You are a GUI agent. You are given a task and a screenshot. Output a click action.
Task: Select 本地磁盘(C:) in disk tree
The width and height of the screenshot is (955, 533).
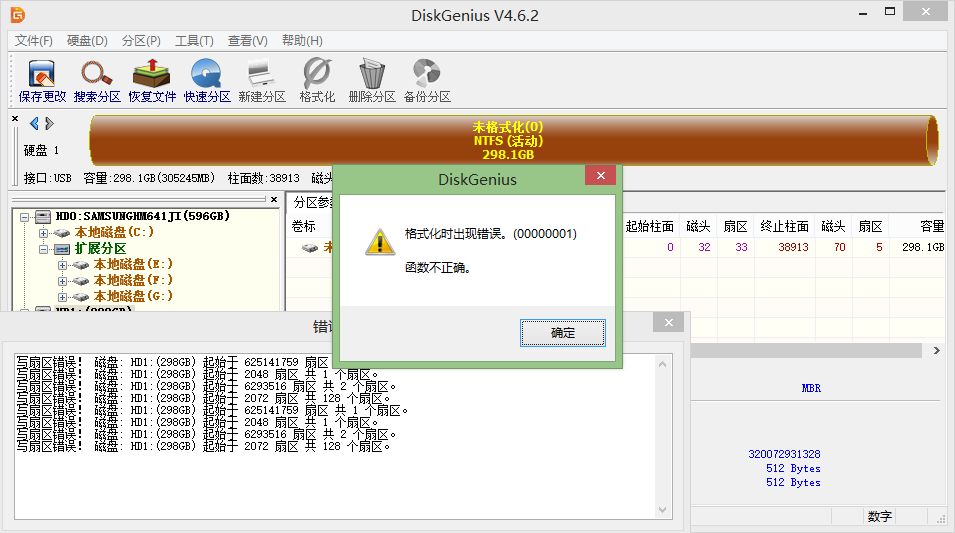pyautogui.click(x=114, y=232)
